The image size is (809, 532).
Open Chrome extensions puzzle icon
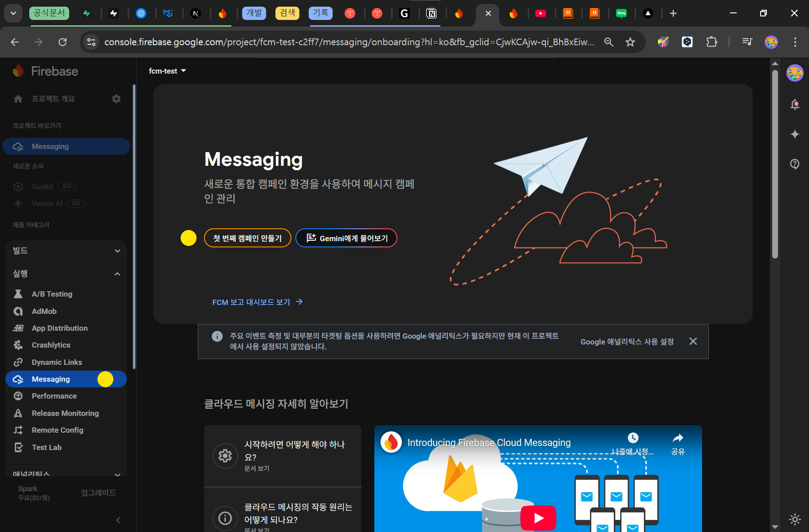pos(711,42)
